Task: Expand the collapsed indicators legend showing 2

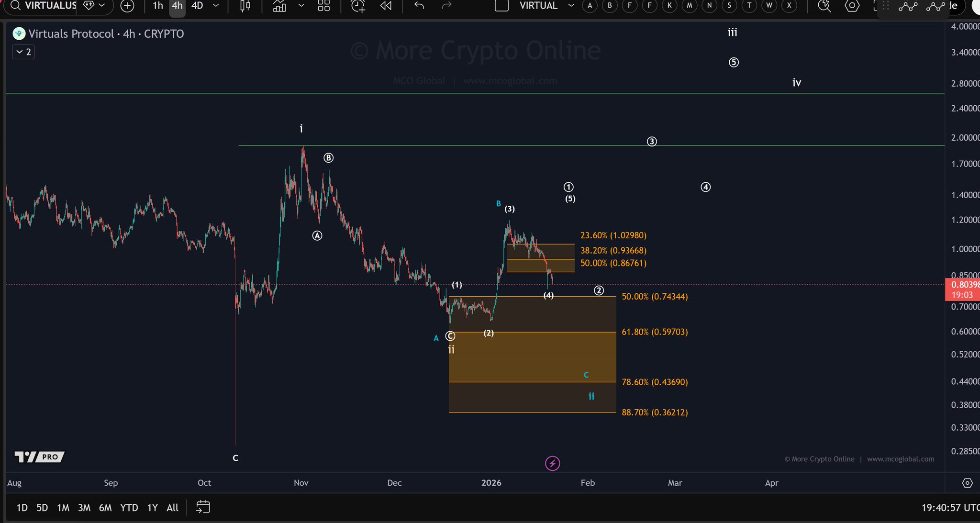Action: [x=23, y=52]
